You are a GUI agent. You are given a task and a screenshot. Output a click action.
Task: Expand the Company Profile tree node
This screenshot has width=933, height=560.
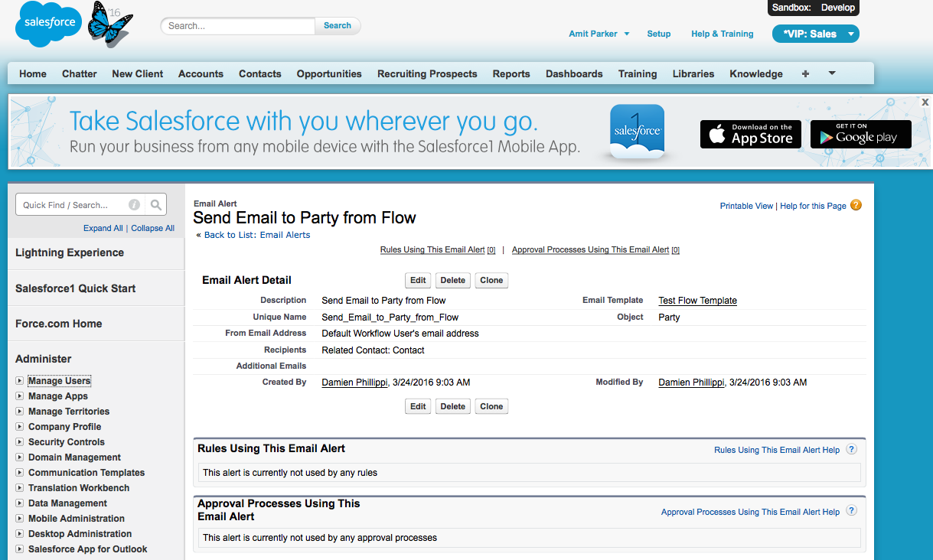coord(20,427)
